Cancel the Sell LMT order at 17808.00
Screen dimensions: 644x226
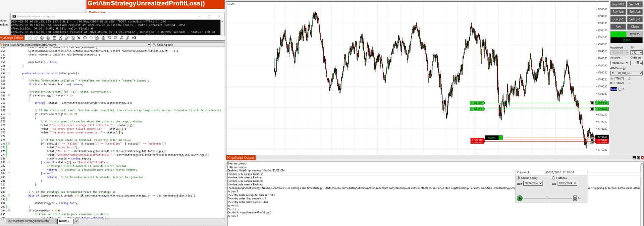tap(592, 109)
